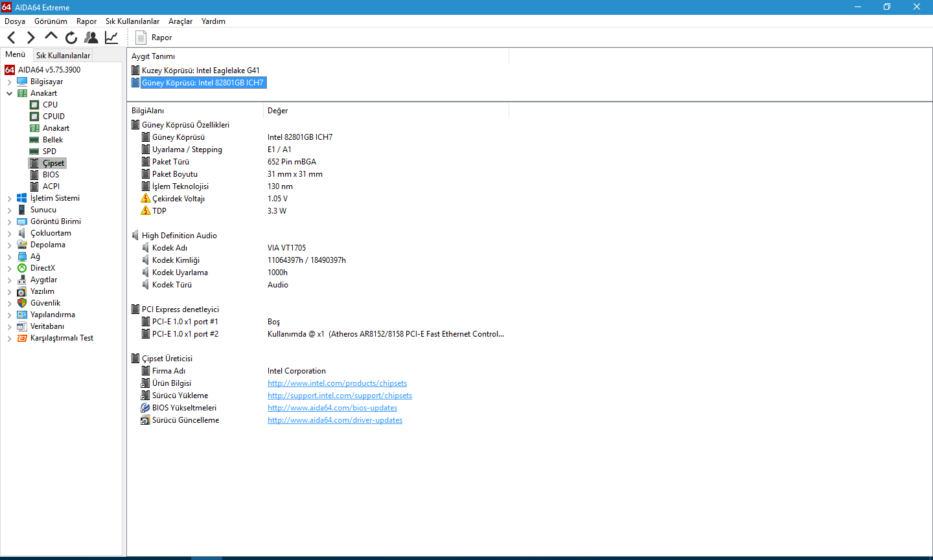Open the user management toolbar icon
The image size is (933, 560).
click(91, 38)
